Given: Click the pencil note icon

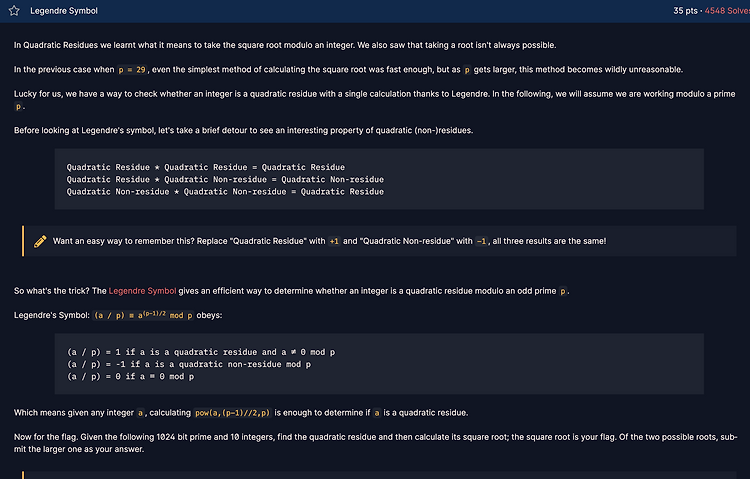Looking at the screenshot, I should pyautogui.click(x=40, y=241).
